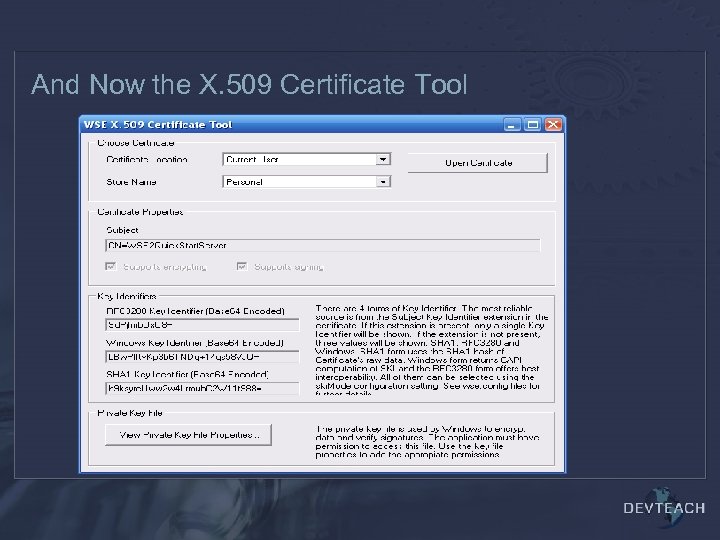
Task: Click the Subject text field
Action: click(x=323, y=245)
